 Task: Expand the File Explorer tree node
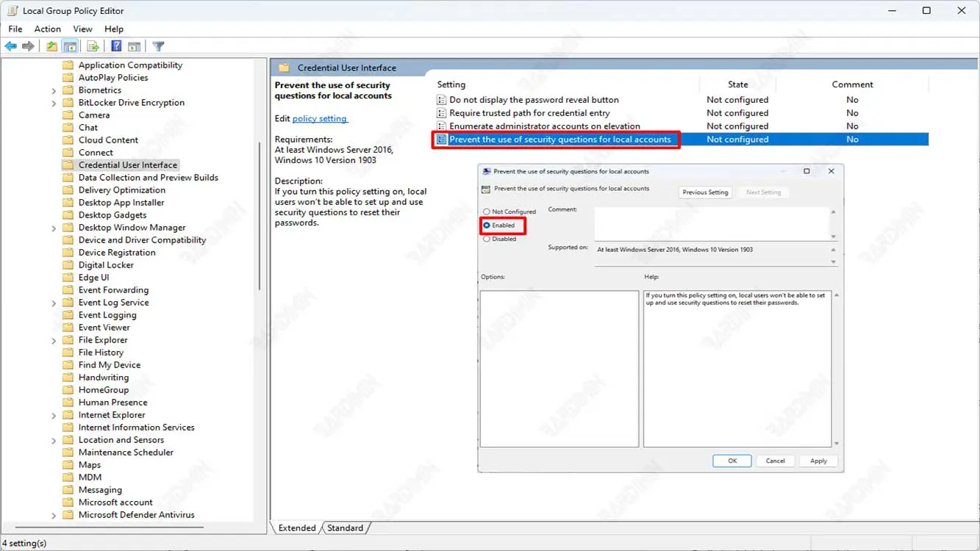click(x=54, y=341)
